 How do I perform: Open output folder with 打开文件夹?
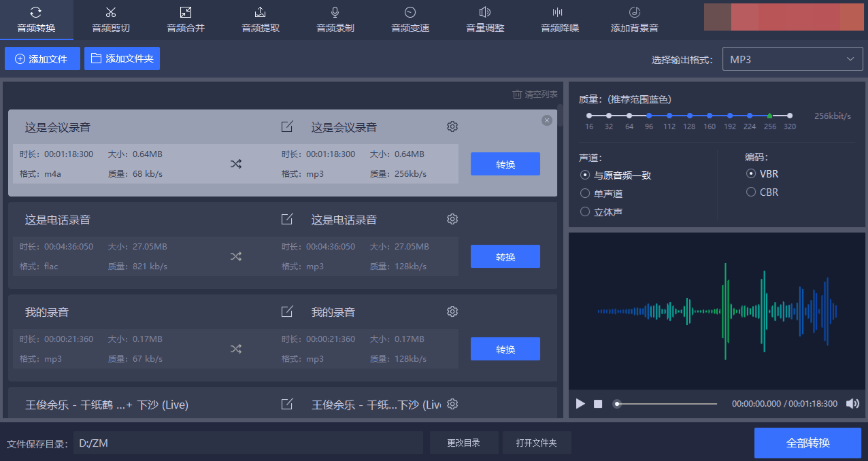(x=537, y=443)
